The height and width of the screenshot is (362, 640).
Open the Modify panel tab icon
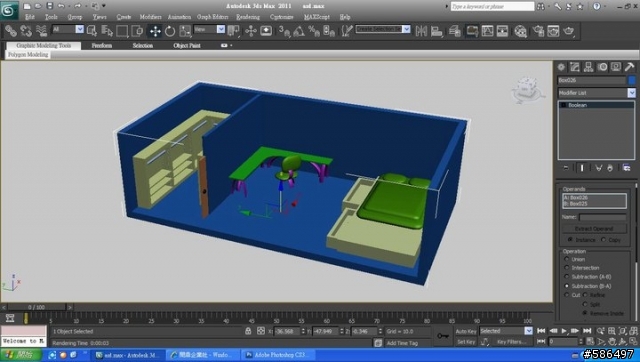click(575, 67)
